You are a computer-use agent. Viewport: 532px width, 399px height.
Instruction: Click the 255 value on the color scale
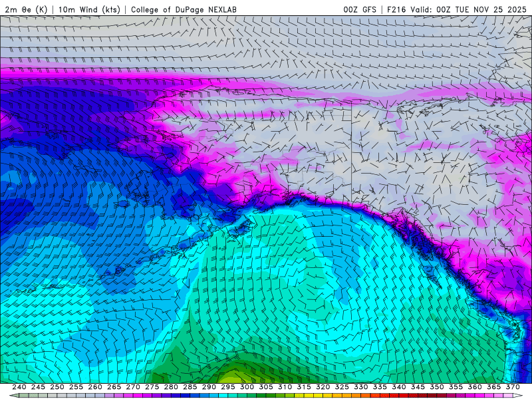pos(76,387)
